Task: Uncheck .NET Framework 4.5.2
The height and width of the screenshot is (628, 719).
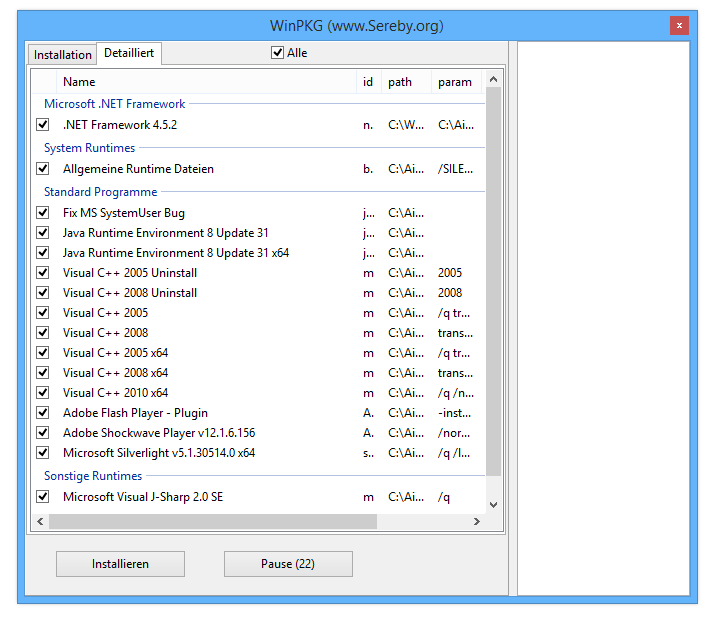Action: [x=43, y=125]
